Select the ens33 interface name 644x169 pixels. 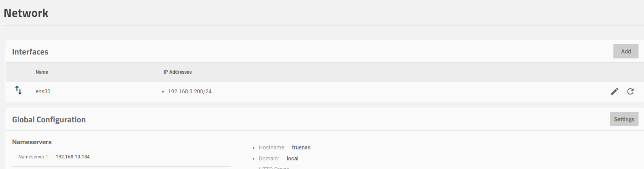click(x=43, y=91)
